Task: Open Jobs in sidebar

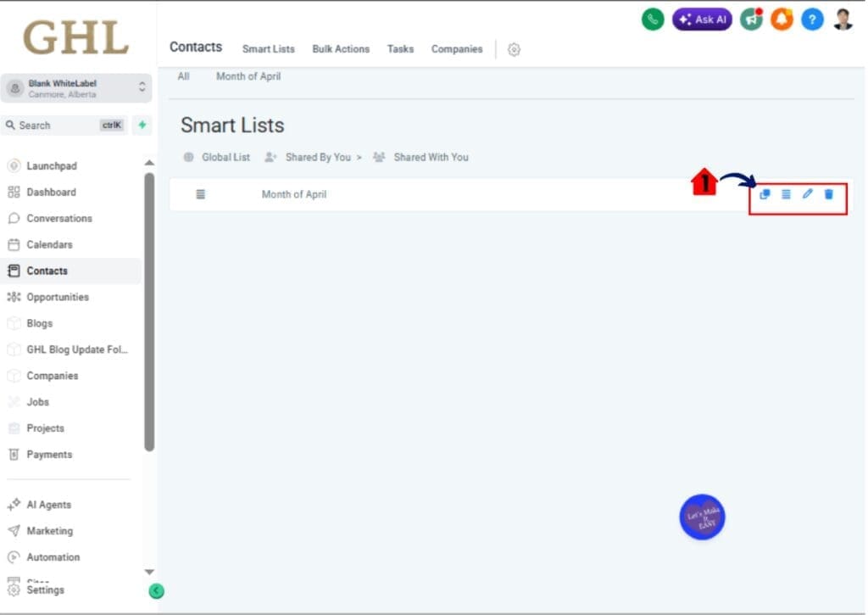Action: [37, 402]
